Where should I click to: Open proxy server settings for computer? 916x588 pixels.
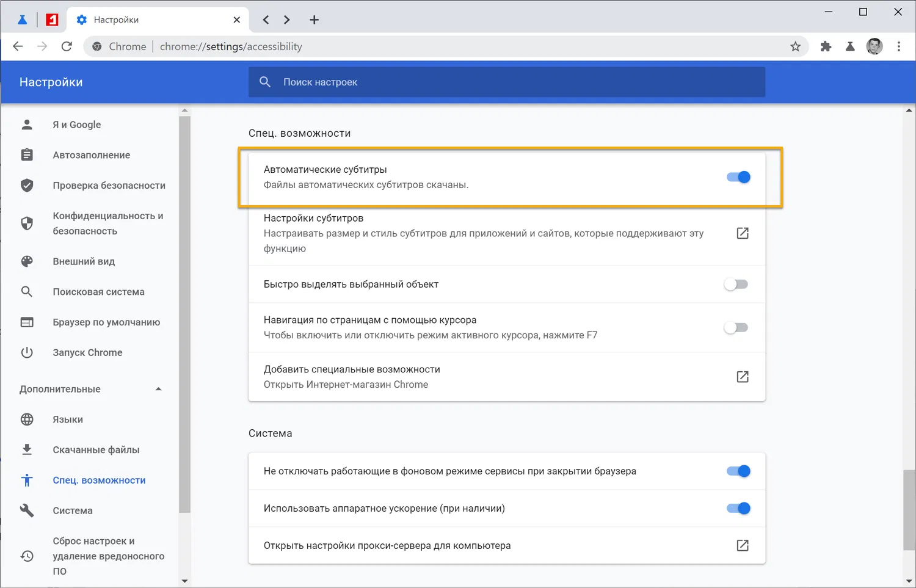743,545
